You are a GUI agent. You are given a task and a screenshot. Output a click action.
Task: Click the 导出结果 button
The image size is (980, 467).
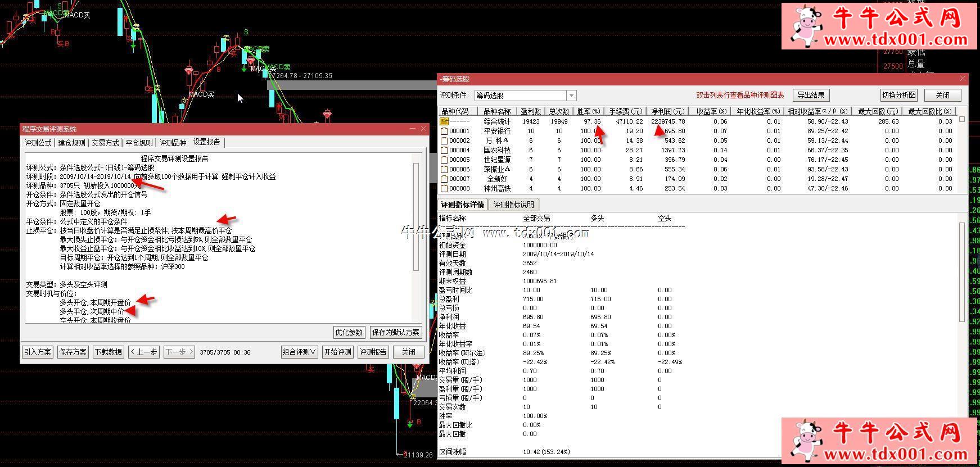[811, 95]
